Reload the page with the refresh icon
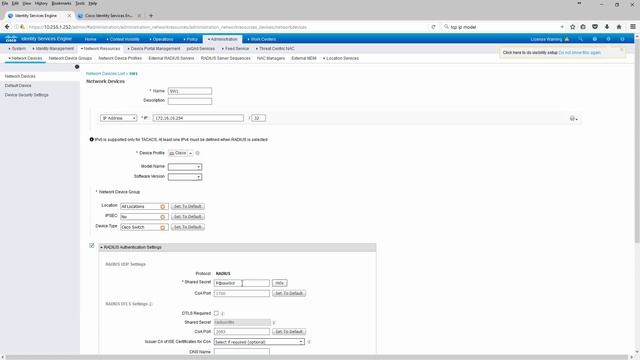The image size is (640, 360). [x=433, y=27]
